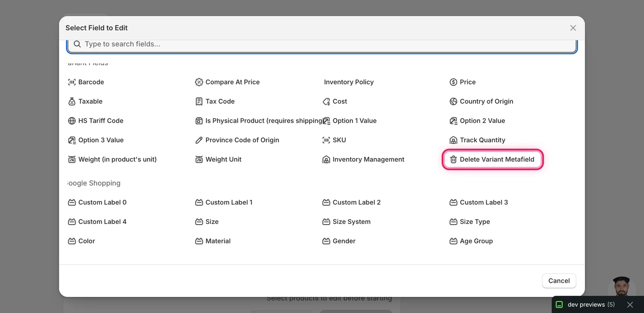Image resolution: width=644 pixels, height=313 pixels.
Task: Pick the Custom Label 4 field
Action: (97, 222)
